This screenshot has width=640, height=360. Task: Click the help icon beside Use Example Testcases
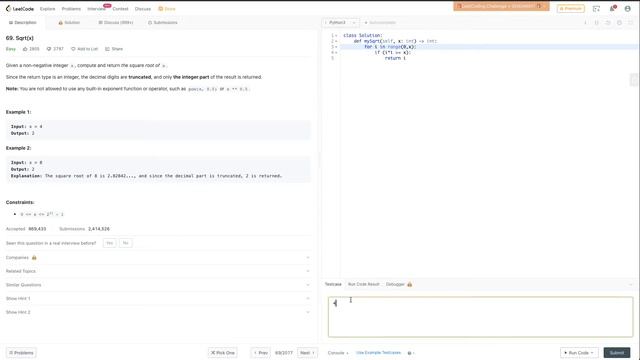click(x=409, y=353)
